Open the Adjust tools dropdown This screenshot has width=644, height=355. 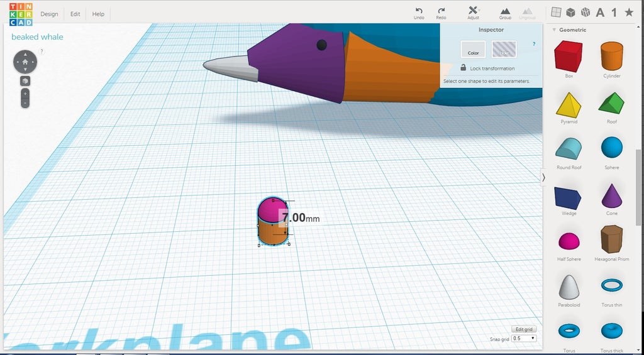click(x=474, y=13)
